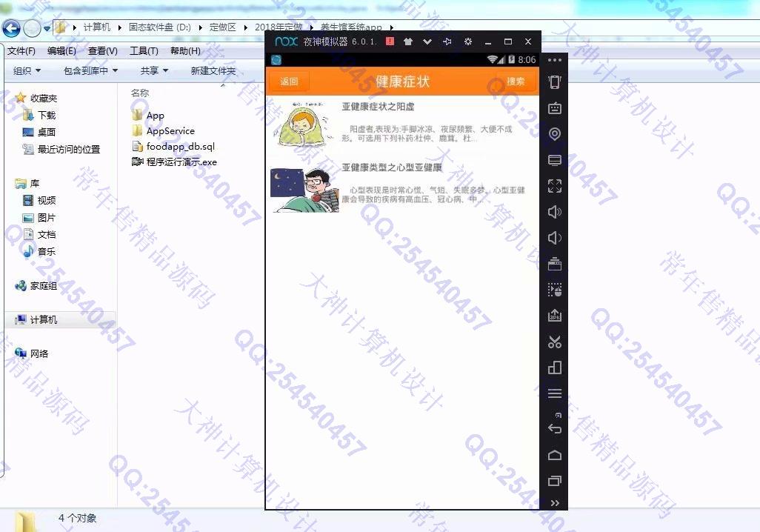This screenshot has width=760, height=532.
Task: Click the install APK icon
Action: (554, 316)
